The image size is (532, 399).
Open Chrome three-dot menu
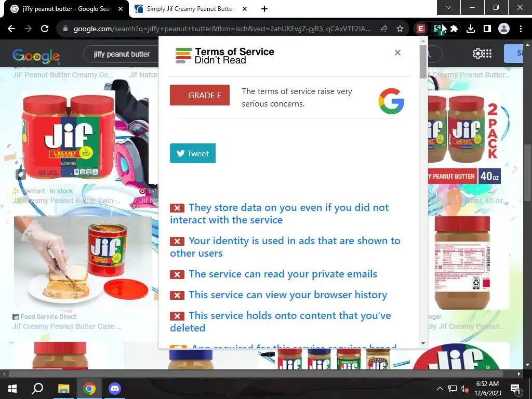tap(521, 29)
